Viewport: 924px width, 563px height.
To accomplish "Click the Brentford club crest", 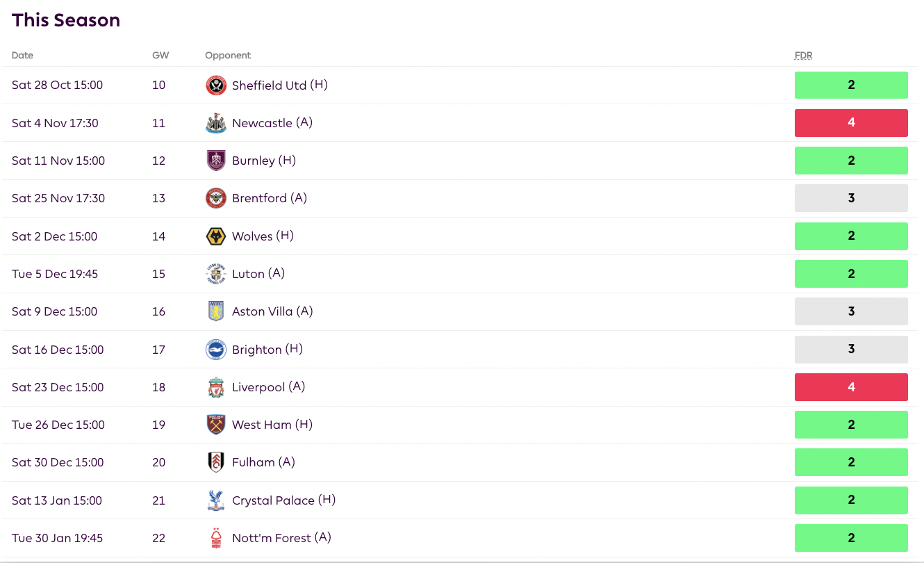I will pyautogui.click(x=216, y=198).
